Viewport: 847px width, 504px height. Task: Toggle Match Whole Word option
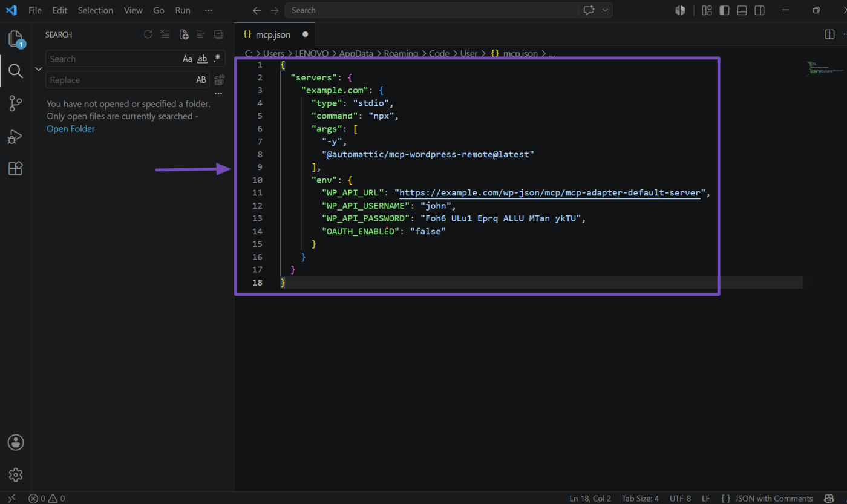[x=203, y=59]
